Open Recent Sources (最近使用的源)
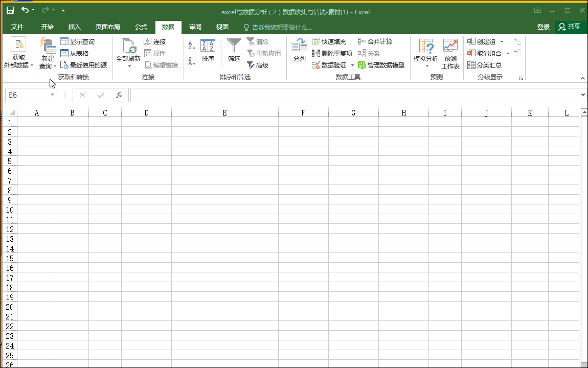588x368 pixels. (x=84, y=65)
